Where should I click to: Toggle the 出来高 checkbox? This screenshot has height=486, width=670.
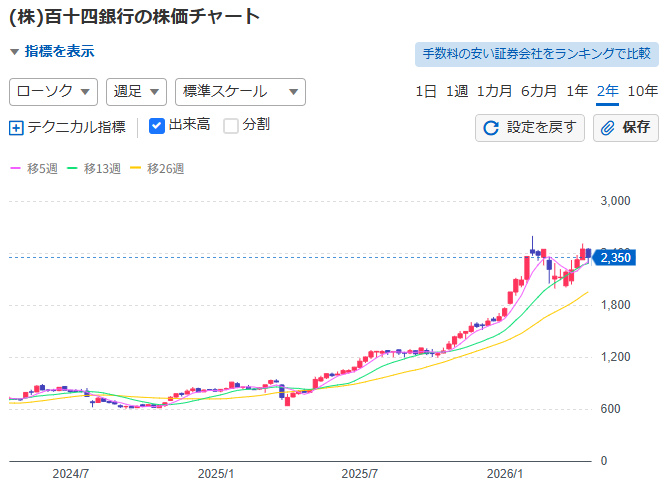[157, 126]
